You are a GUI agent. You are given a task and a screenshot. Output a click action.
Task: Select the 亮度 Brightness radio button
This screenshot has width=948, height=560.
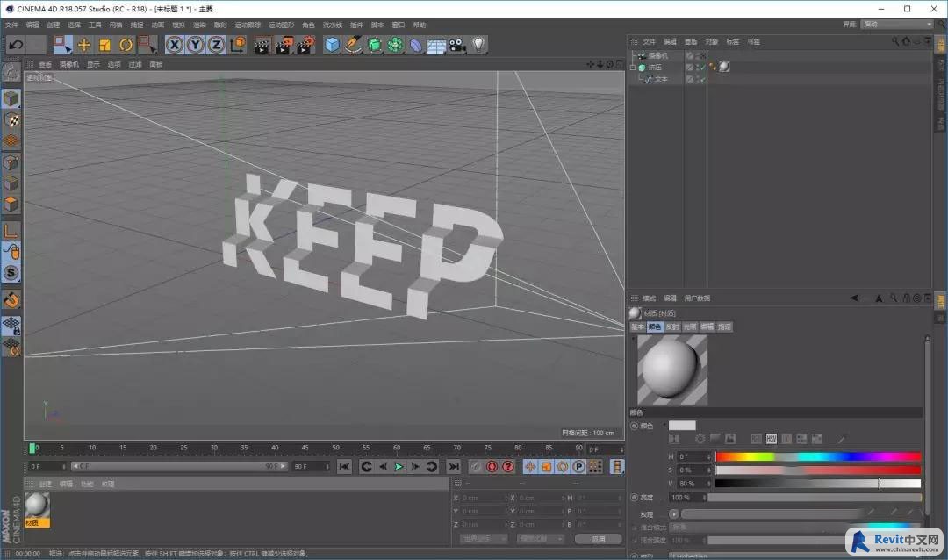[635, 497]
